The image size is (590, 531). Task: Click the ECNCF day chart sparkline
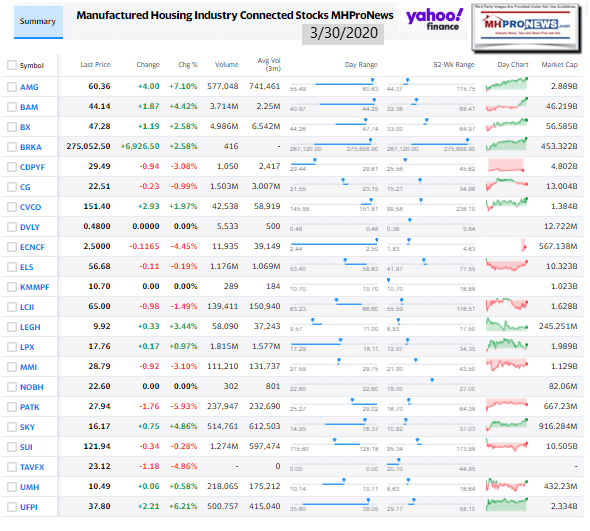(524, 245)
